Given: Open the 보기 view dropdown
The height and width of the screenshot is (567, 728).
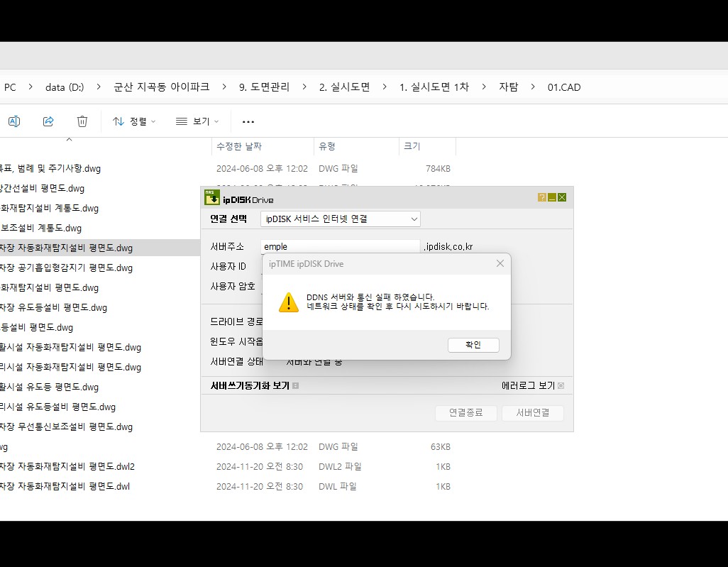Looking at the screenshot, I should (197, 121).
